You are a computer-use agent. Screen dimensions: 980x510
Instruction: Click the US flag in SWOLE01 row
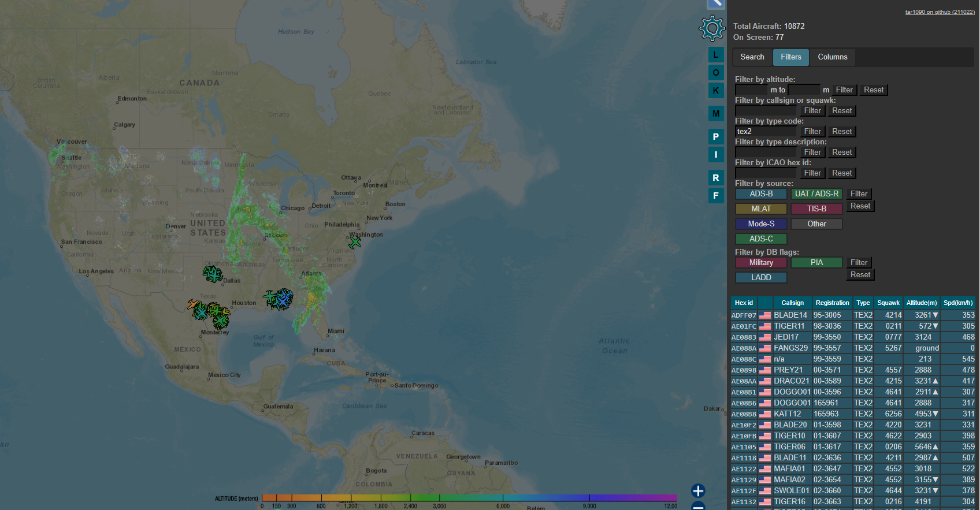coord(765,491)
